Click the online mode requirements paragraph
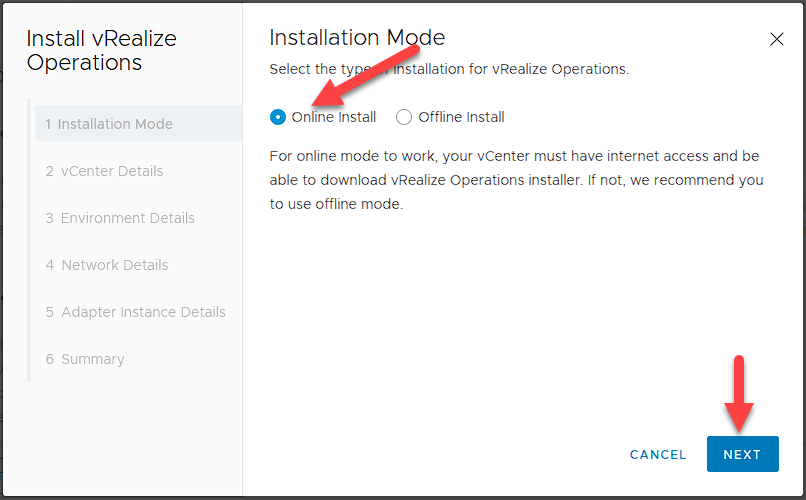 (516, 180)
